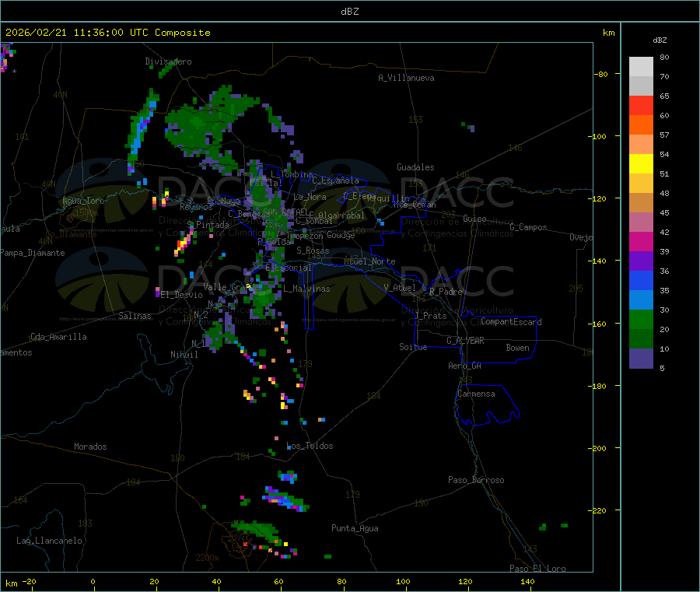The width and height of the screenshot is (700, 592).
Task: Select the 'Paso_Barroso' label
Action: (476, 480)
